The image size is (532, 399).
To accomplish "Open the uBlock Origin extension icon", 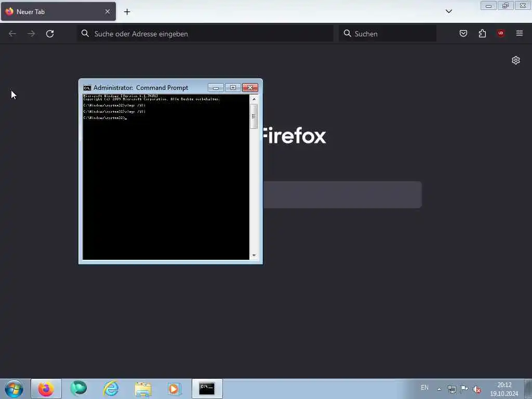I will click(501, 33).
